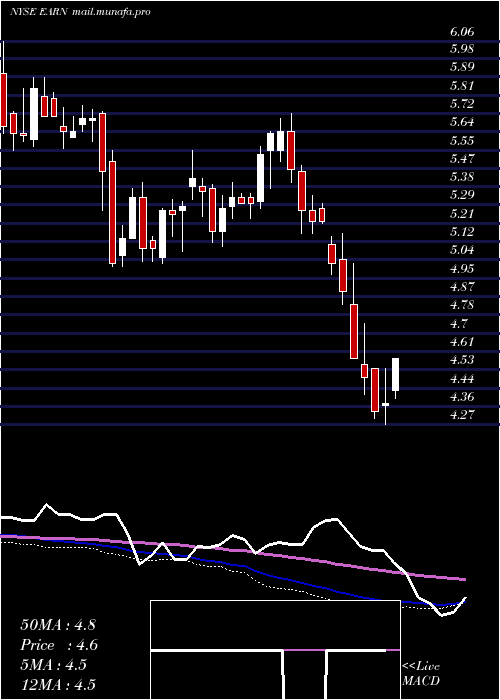Click the 5.98 price axis label
This screenshot has height=700, width=500.
462,49
